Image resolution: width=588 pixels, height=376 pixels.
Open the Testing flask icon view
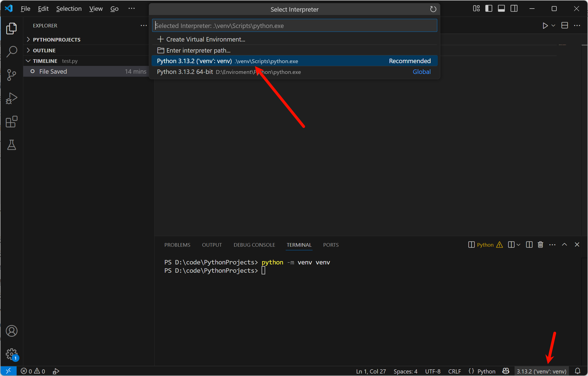coord(12,145)
